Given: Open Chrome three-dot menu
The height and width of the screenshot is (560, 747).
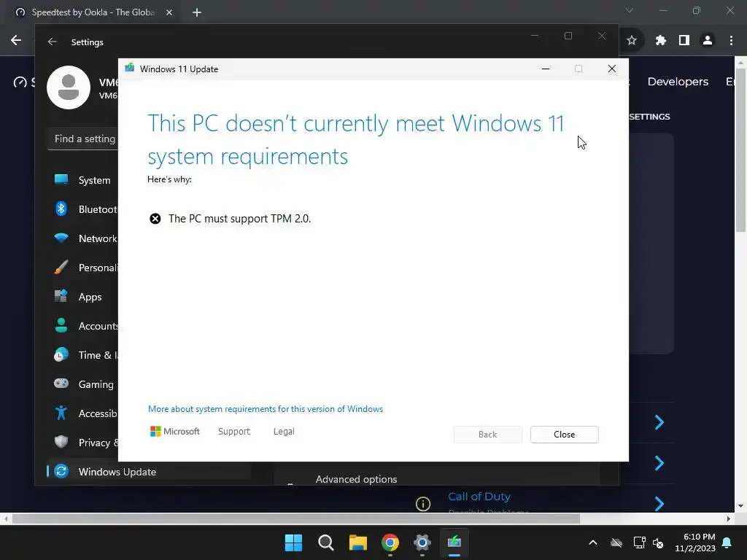Looking at the screenshot, I should coord(731,41).
